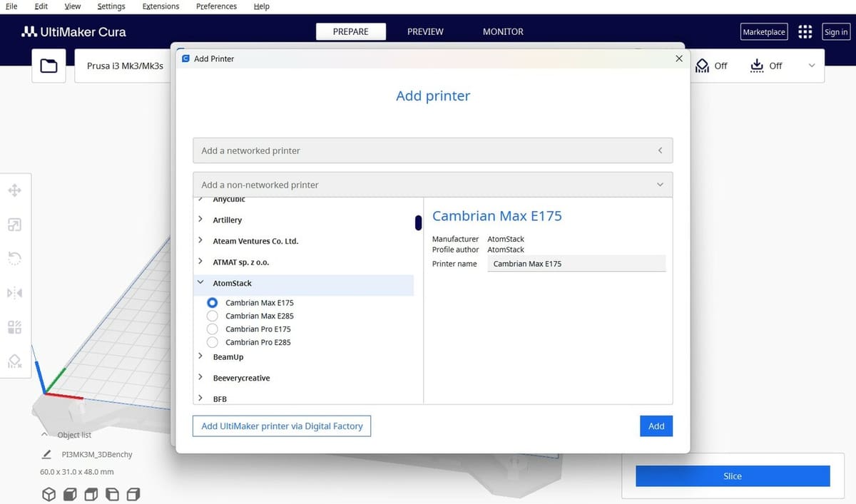Viewport: 856px width, 504px height.
Task: Expand ATMAT sp. z o.o. group
Action: tap(200, 262)
